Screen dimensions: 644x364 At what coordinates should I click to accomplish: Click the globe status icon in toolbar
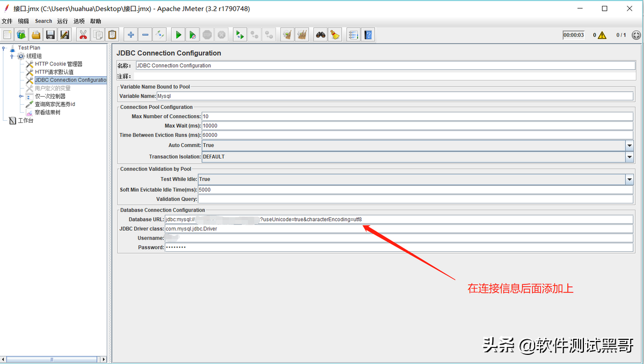pyautogui.click(x=636, y=35)
